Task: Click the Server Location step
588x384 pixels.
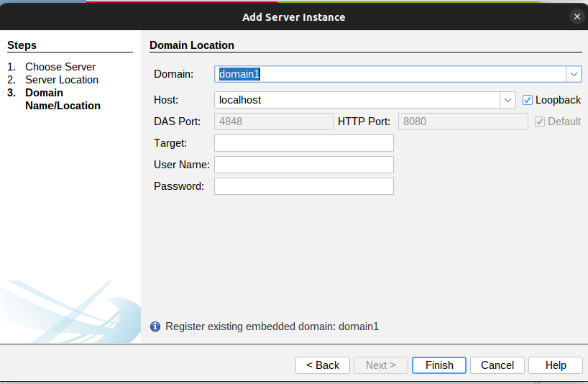Action: coord(62,80)
